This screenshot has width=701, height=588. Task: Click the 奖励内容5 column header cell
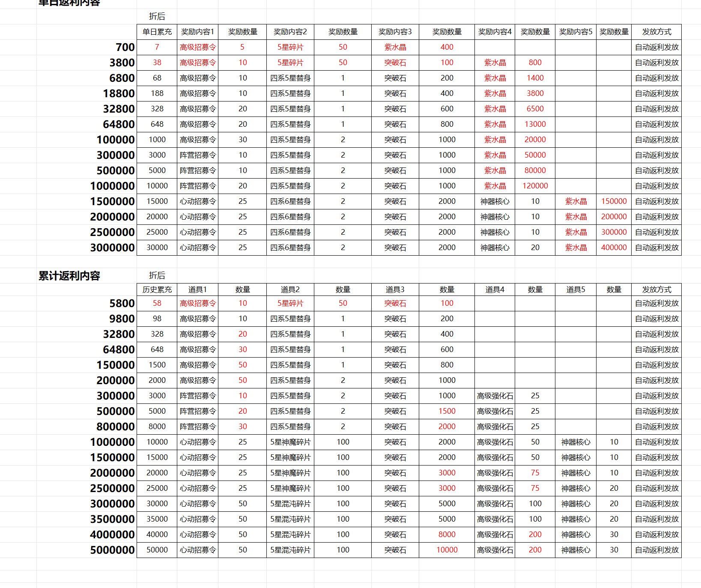[576, 32]
